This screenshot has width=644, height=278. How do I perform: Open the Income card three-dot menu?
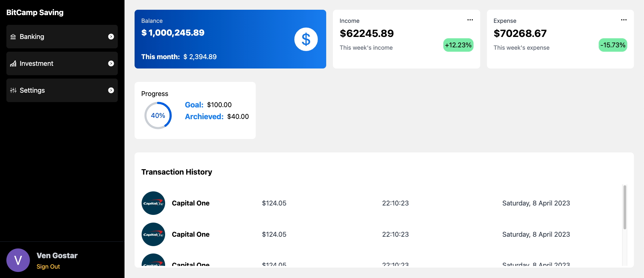click(x=470, y=20)
